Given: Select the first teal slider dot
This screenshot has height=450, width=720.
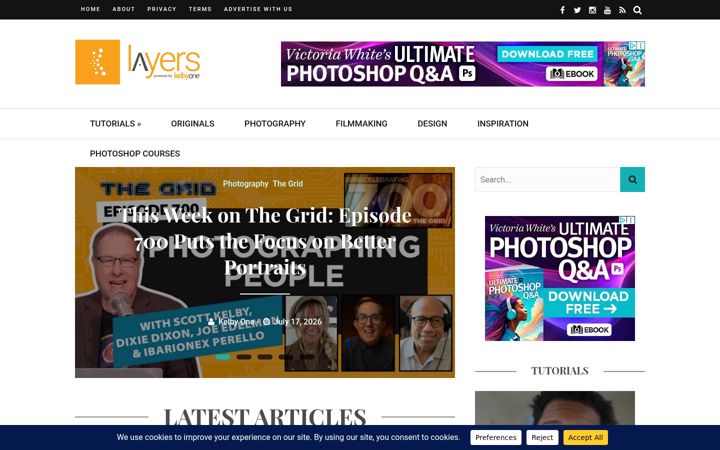Looking at the screenshot, I should pyautogui.click(x=223, y=357).
